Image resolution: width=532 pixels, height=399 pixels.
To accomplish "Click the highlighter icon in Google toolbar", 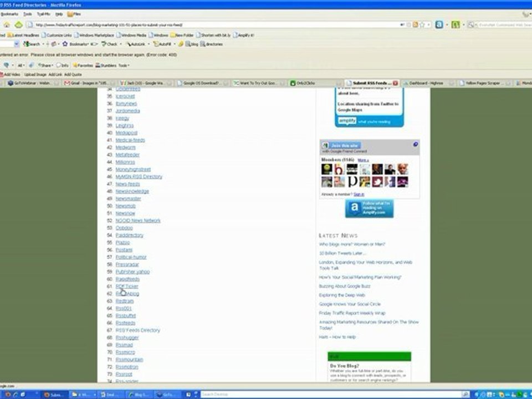I will click(181, 44).
